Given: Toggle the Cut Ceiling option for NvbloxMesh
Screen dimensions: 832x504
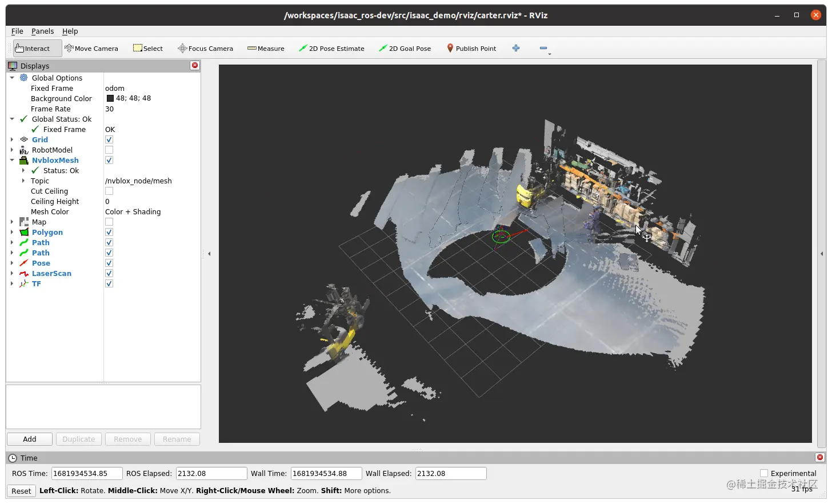Looking at the screenshot, I should coord(109,191).
